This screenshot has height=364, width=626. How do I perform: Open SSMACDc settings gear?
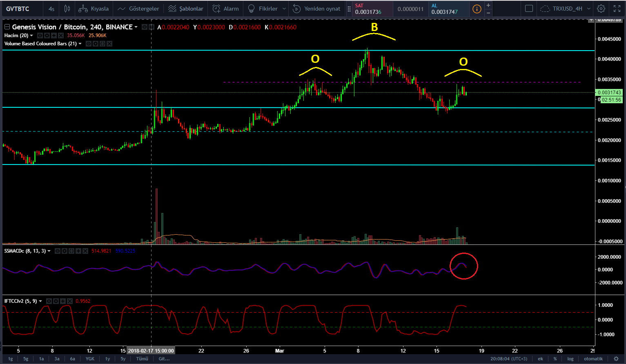tap(65, 251)
